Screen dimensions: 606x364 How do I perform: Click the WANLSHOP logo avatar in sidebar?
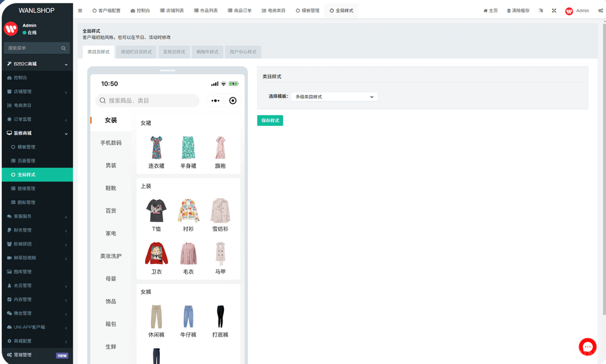11,29
